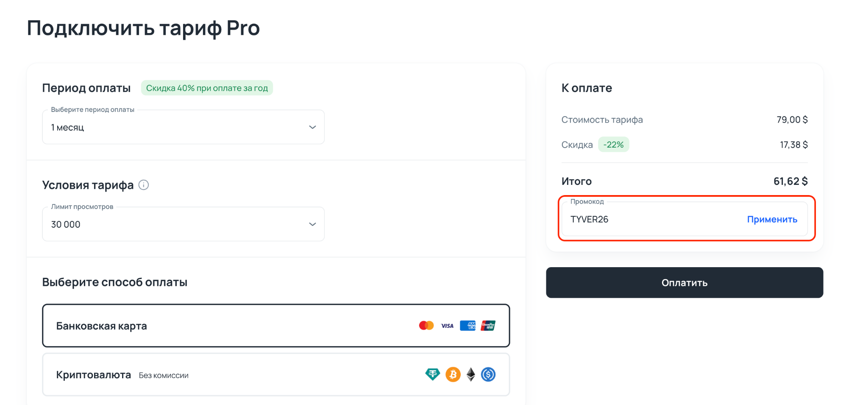The image size is (868, 405).
Task: Open the payment period dropdown
Action: 183,127
